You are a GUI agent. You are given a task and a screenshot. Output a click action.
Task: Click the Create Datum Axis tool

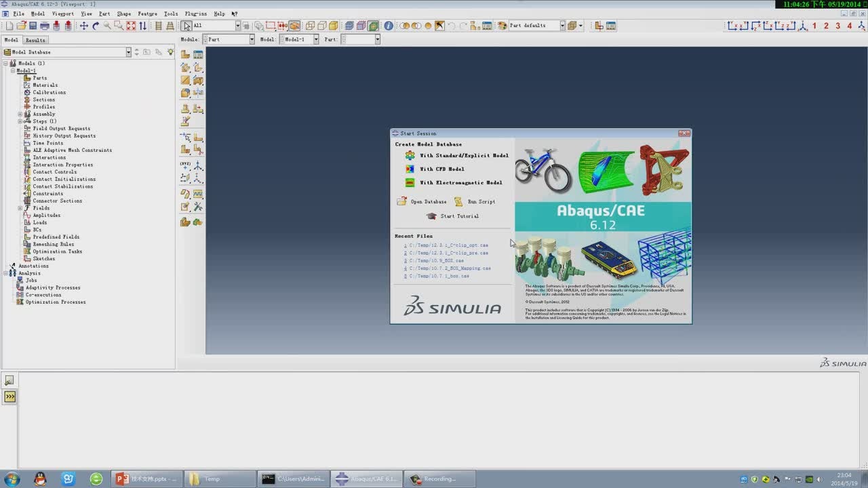coord(198,165)
